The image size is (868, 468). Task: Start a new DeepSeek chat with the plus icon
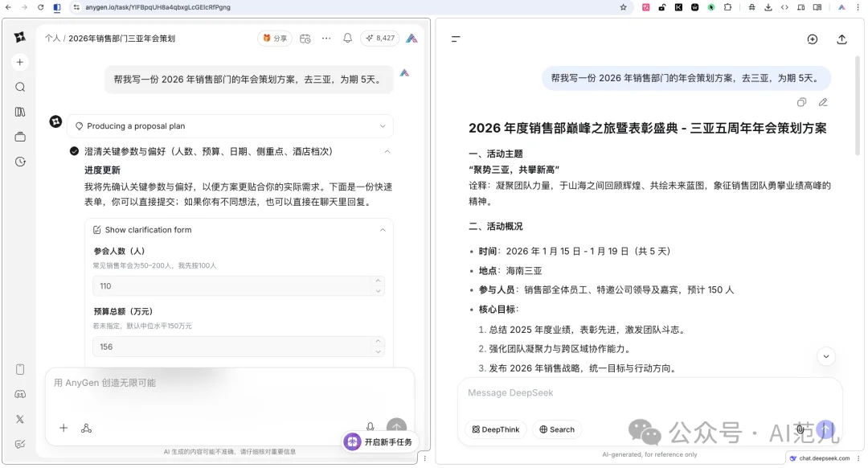point(812,39)
